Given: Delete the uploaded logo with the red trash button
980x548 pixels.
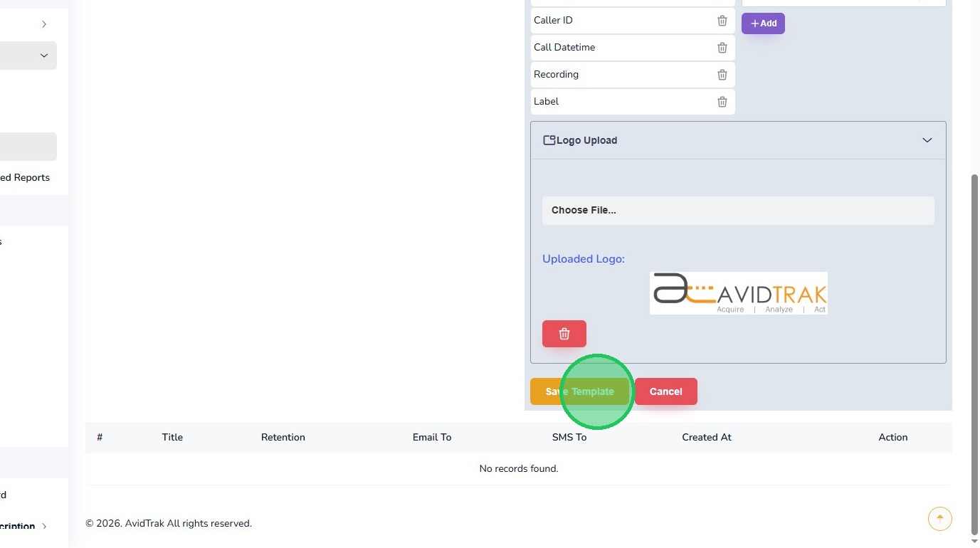Looking at the screenshot, I should click(564, 334).
